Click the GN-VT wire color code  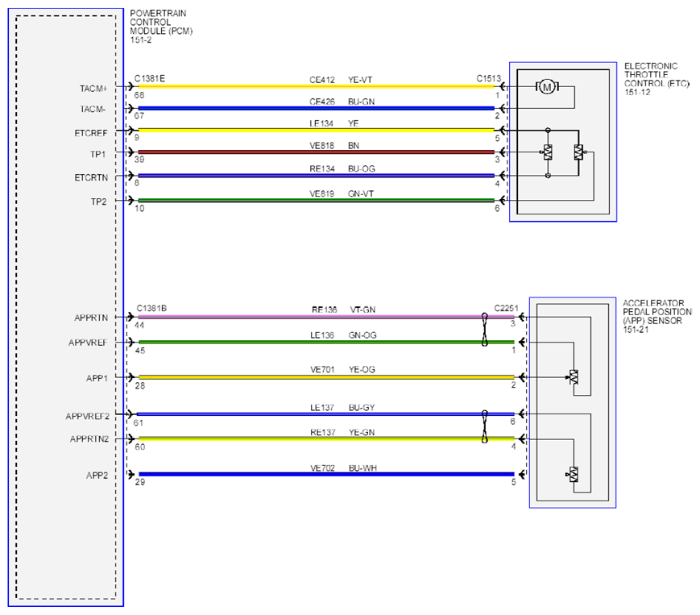[361, 193]
